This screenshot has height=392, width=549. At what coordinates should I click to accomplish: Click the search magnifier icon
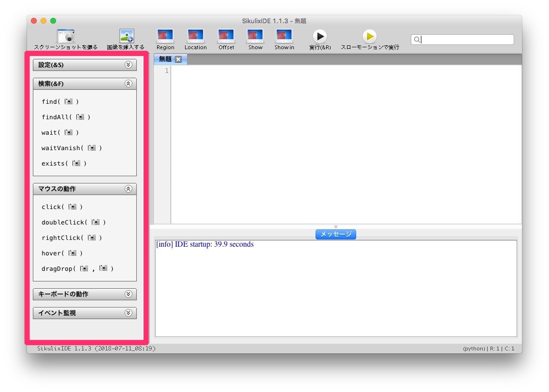(417, 40)
